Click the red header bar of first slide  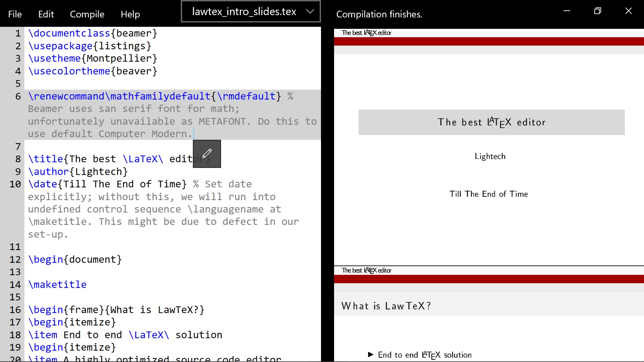pos(489,42)
